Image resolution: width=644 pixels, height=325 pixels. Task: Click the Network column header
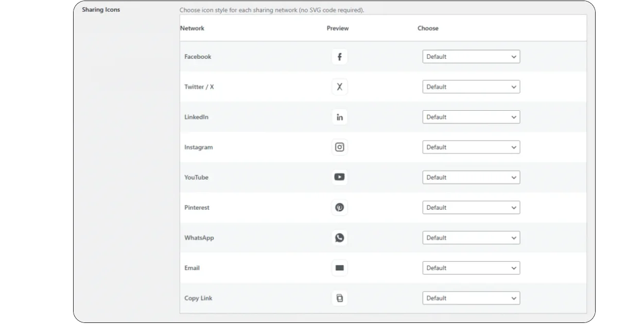click(x=192, y=28)
